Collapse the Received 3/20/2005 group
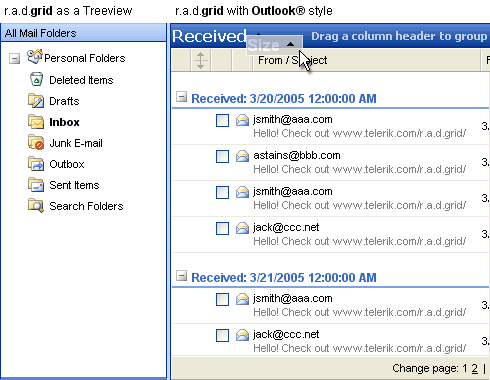The width and height of the screenshot is (490, 380). (x=181, y=97)
